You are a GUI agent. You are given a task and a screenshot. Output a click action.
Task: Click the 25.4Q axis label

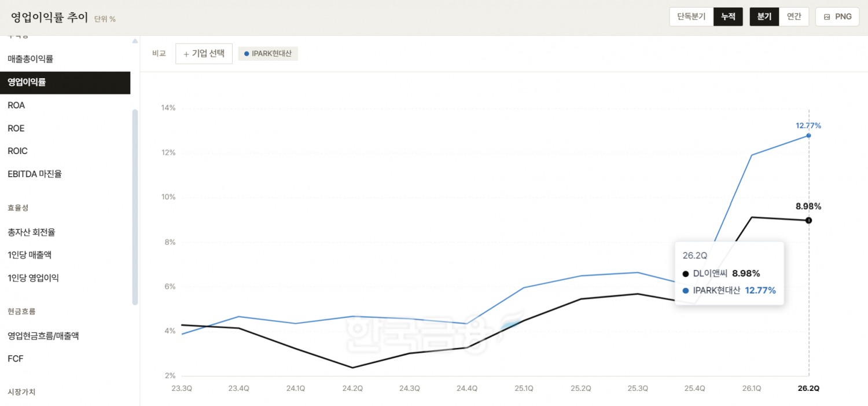[x=695, y=389]
